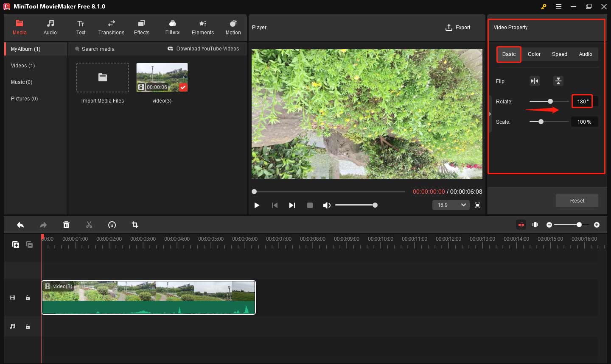Undo the last action
The height and width of the screenshot is (364, 611).
point(20,225)
